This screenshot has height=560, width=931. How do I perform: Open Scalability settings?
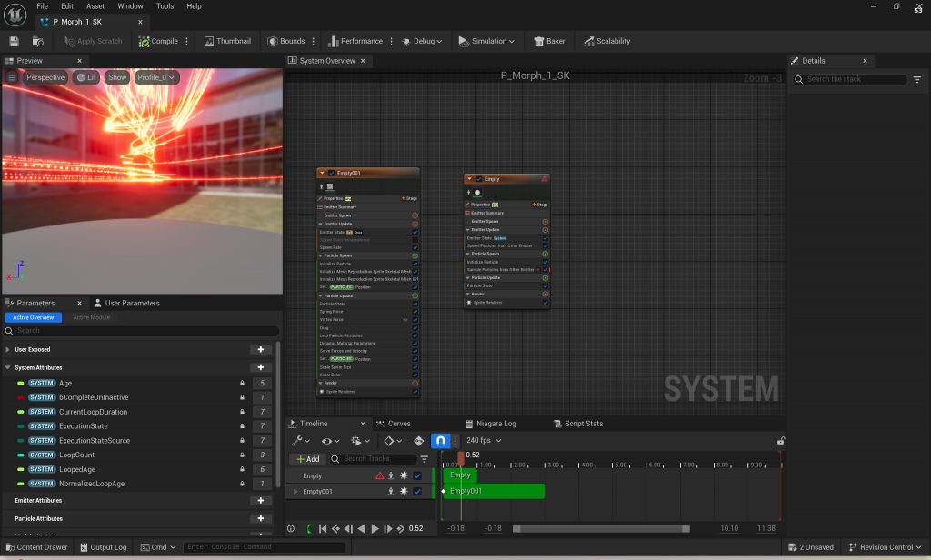[x=606, y=41]
